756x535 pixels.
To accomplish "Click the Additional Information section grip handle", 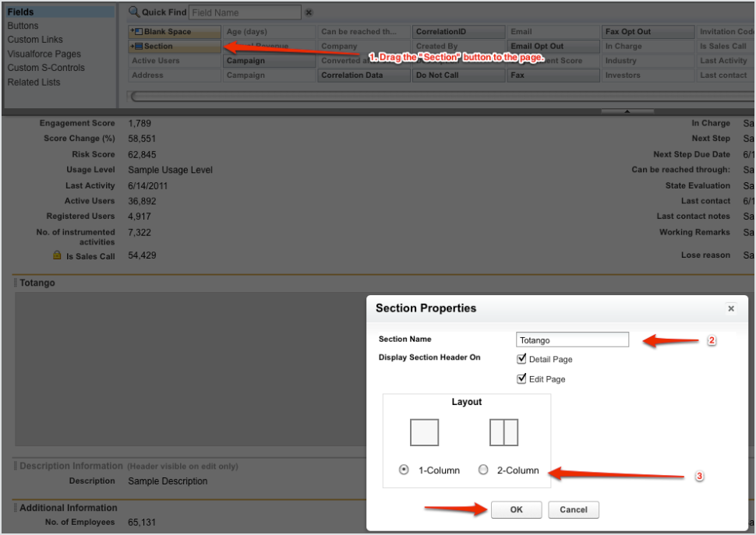I will (x=16, y=508).
